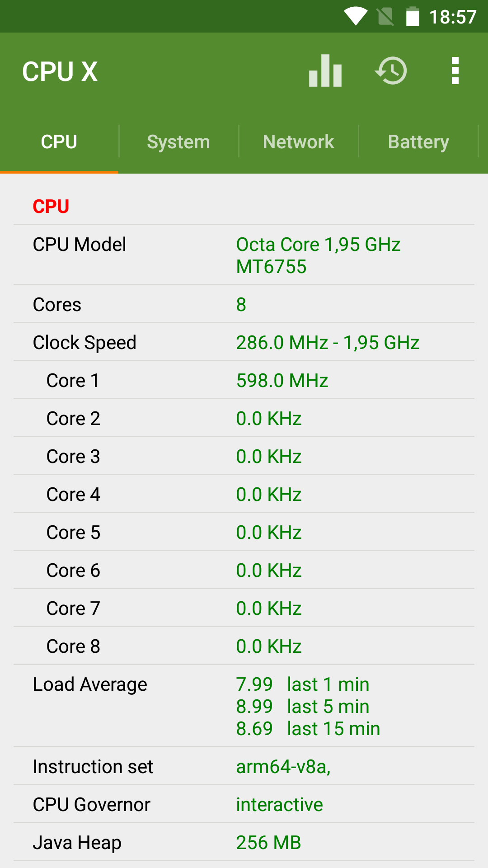Image resolution: width=488 pixels, height=868 pixels.
Task: Tap the battery status bar icon
Action: click(413, 17)
